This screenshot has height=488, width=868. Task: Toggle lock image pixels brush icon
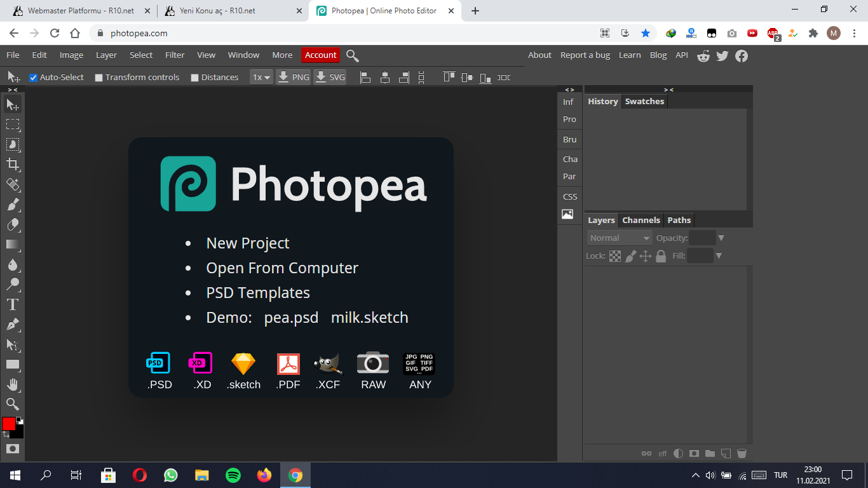(631, 256)
